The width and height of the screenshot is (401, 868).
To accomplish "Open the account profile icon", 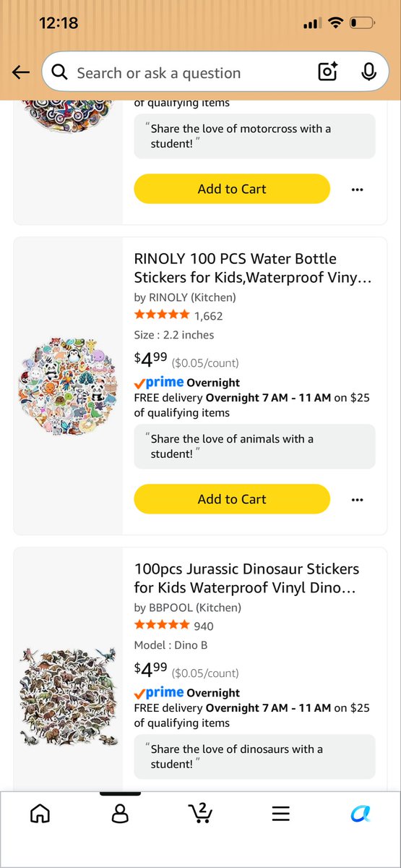I will tap(120, 814).
